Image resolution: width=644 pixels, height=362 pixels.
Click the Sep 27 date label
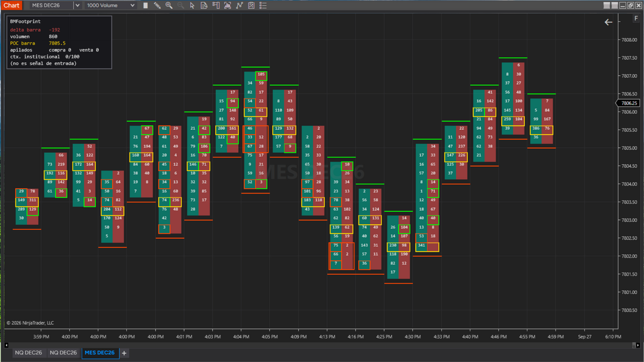584,337
